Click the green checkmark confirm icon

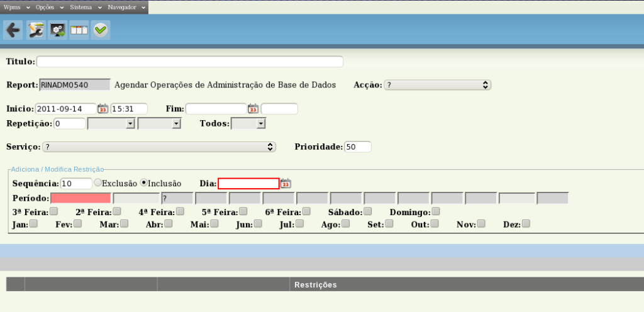(x=101, y=30)
